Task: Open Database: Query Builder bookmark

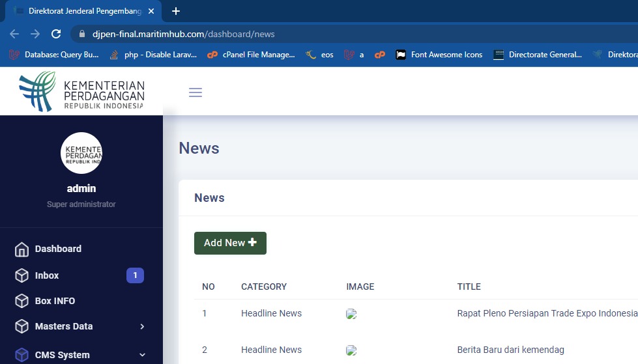Action: [x=55, y=55]
